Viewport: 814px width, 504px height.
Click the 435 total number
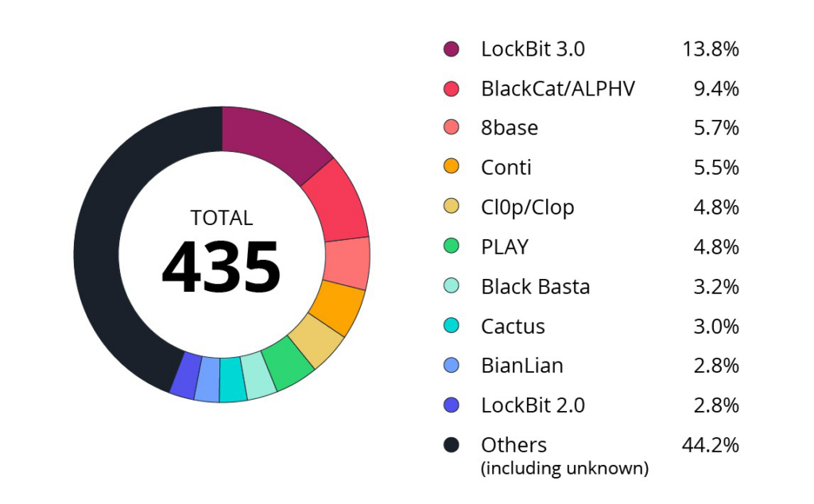point(222,267)
